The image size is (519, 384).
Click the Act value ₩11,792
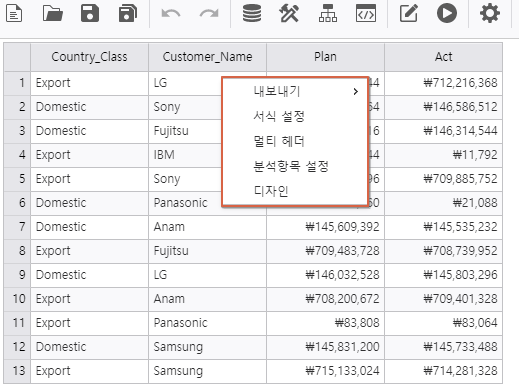pos(443,155)
